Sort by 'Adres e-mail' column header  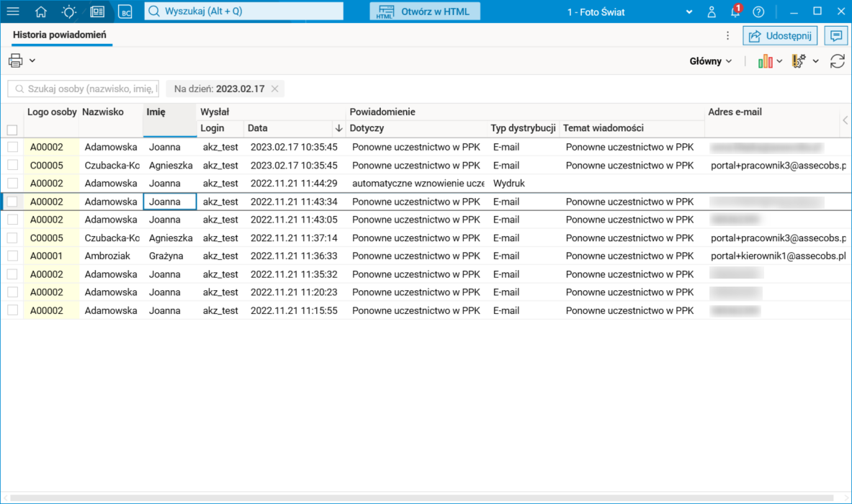click(x=735, y=112)
